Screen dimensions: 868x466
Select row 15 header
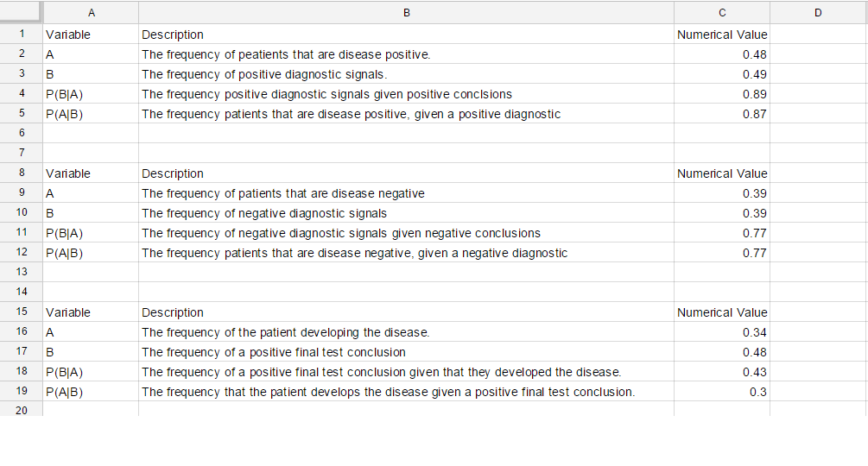click(21, 312)
